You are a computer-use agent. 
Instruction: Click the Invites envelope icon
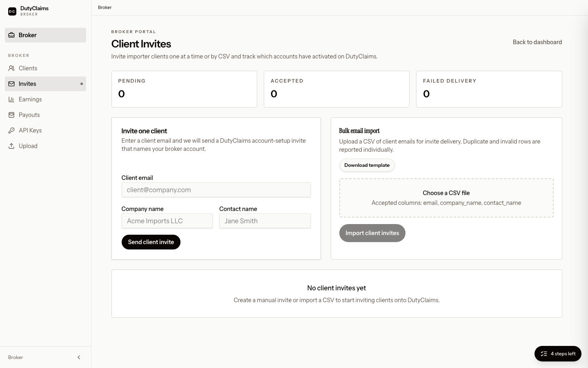pyautogui.click(x=11, y=84)
